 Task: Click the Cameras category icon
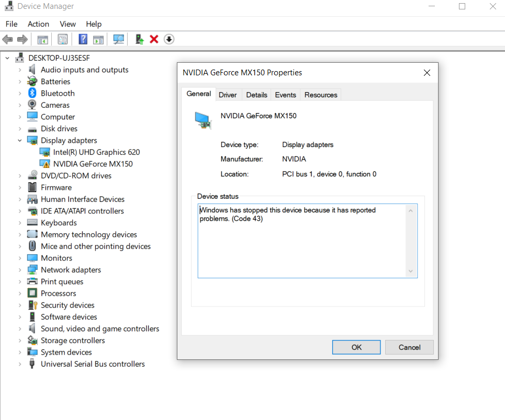[x=32, y=105]
